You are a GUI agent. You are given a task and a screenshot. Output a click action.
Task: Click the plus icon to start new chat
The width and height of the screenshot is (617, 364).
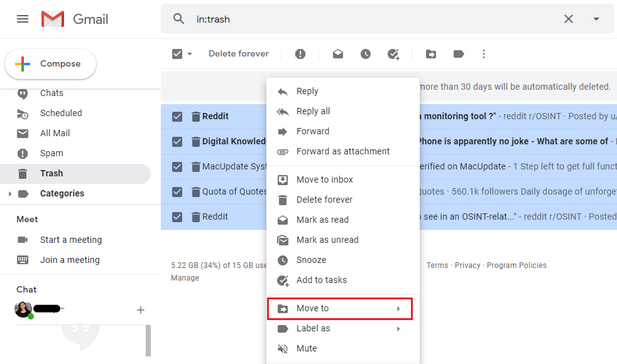[141, 310]
